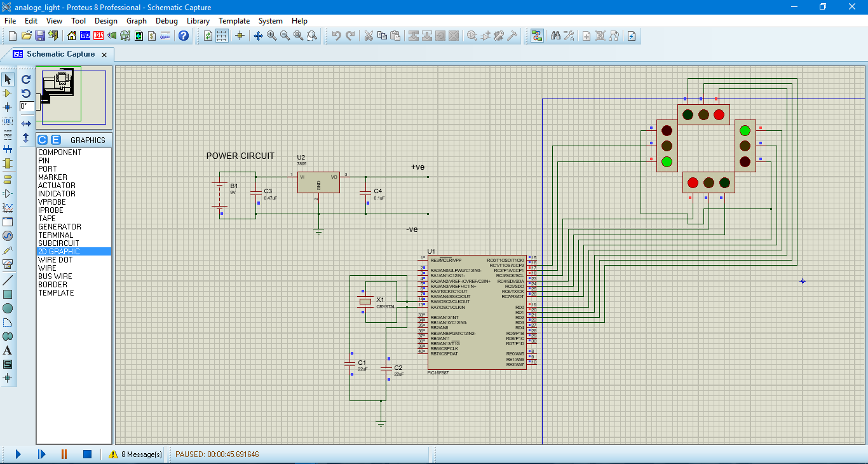Screen dimensions: 868x464
Task: Toggle wire autorouter
Action: [x=537, y=36]
